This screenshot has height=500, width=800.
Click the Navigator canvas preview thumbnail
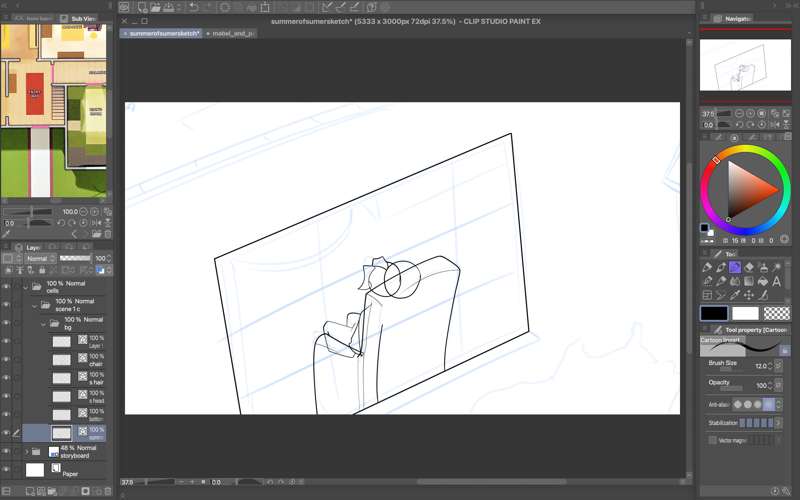coord(745,65)
